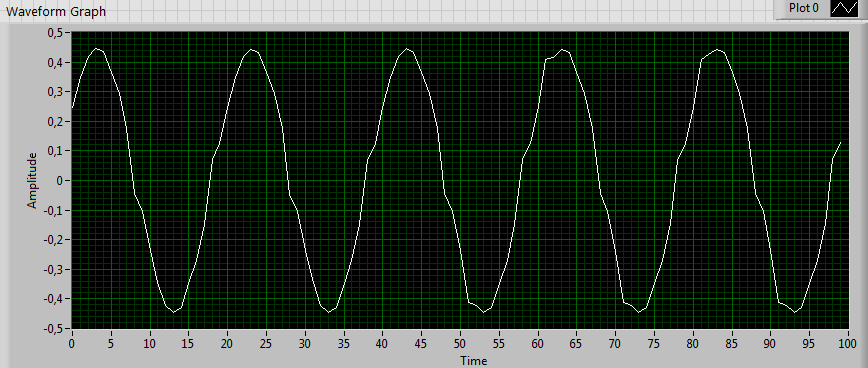Select the Amplitude axis label
Screen dimensions: 868x368
(x=32, y=180)
